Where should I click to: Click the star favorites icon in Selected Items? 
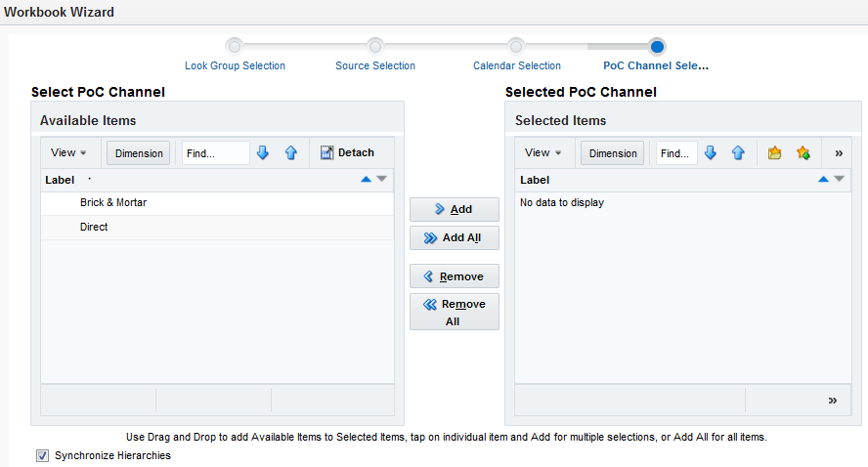coord(803,153)
